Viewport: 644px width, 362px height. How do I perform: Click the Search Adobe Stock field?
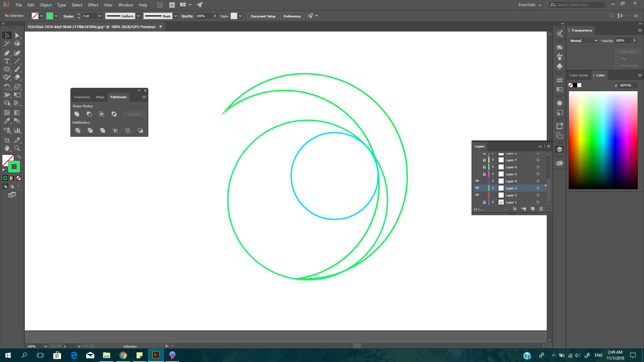tap(577, 5)
